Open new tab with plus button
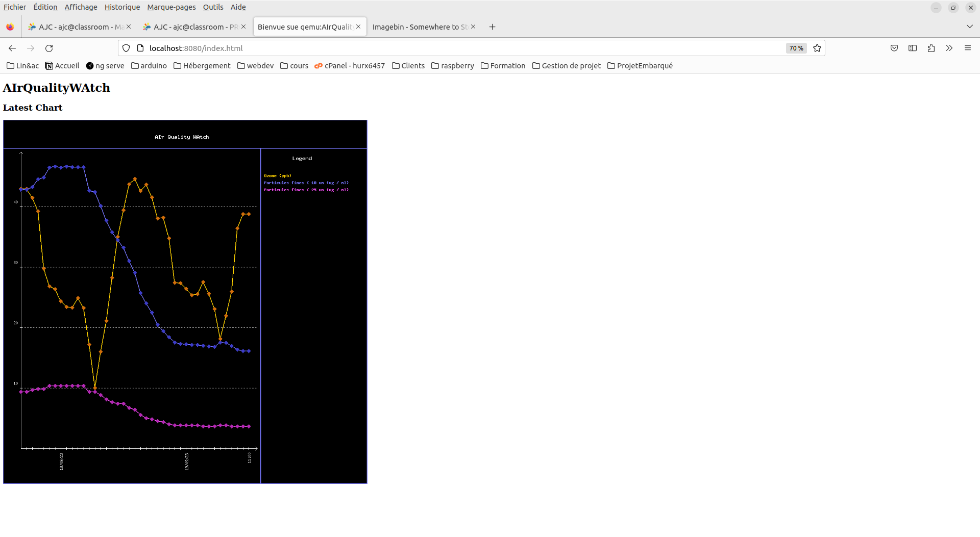The image size is (980, 537). point(493,27)
